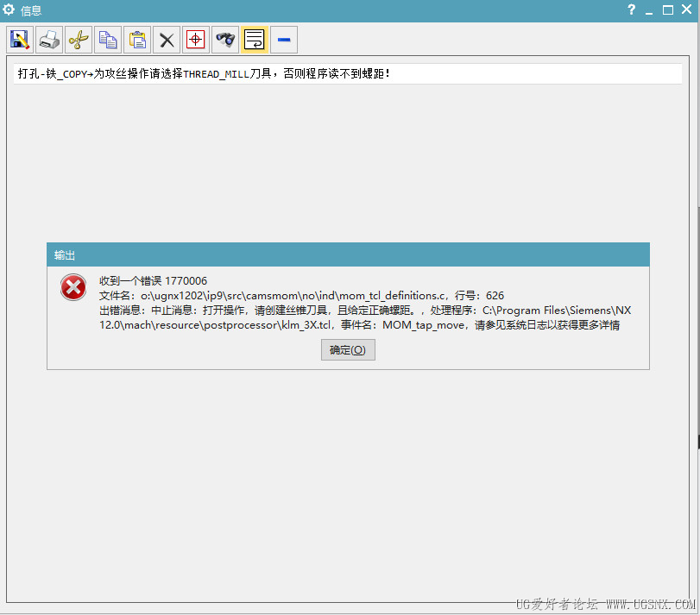Click the klm_3X.tcl MOM_tap_move line
700x615 pixels.
pos(359,324)
